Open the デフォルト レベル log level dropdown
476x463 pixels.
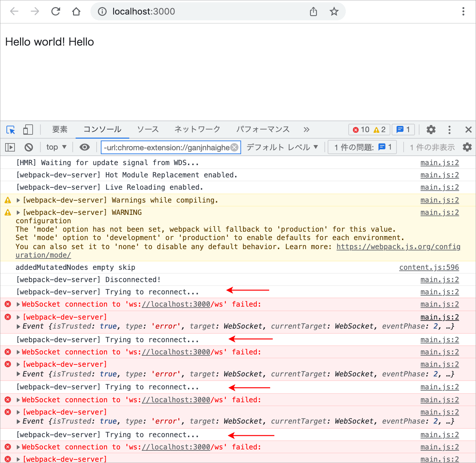(282, 147)
